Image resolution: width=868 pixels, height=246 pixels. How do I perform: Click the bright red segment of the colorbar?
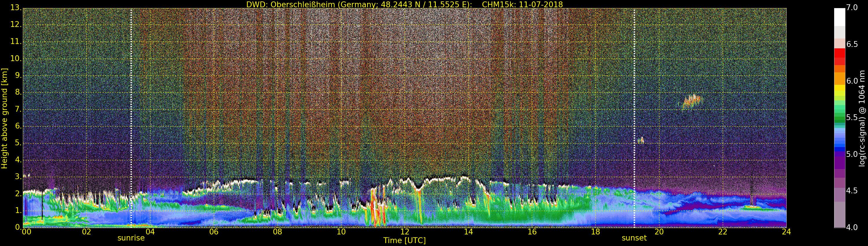[x=840, y=53]
